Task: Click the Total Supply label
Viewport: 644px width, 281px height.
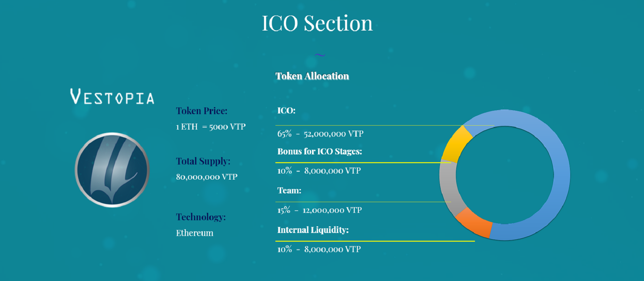Action: click(x=203, y=161)
